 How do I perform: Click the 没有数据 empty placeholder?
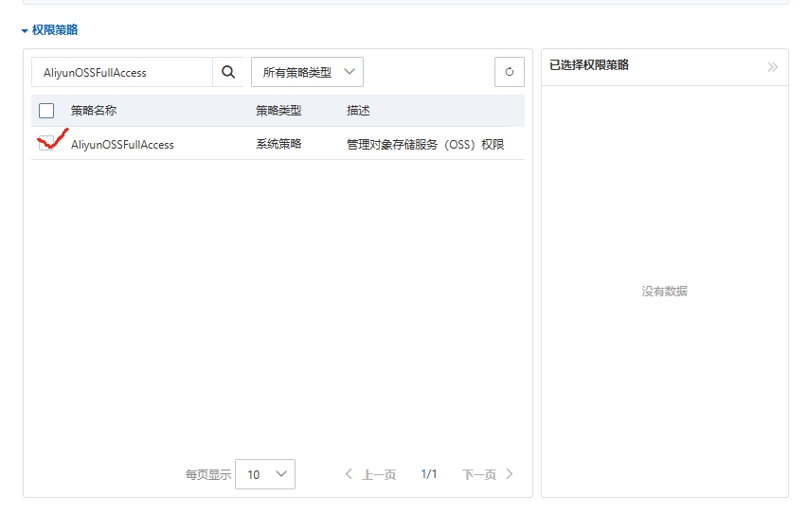[x=665, y=292]
